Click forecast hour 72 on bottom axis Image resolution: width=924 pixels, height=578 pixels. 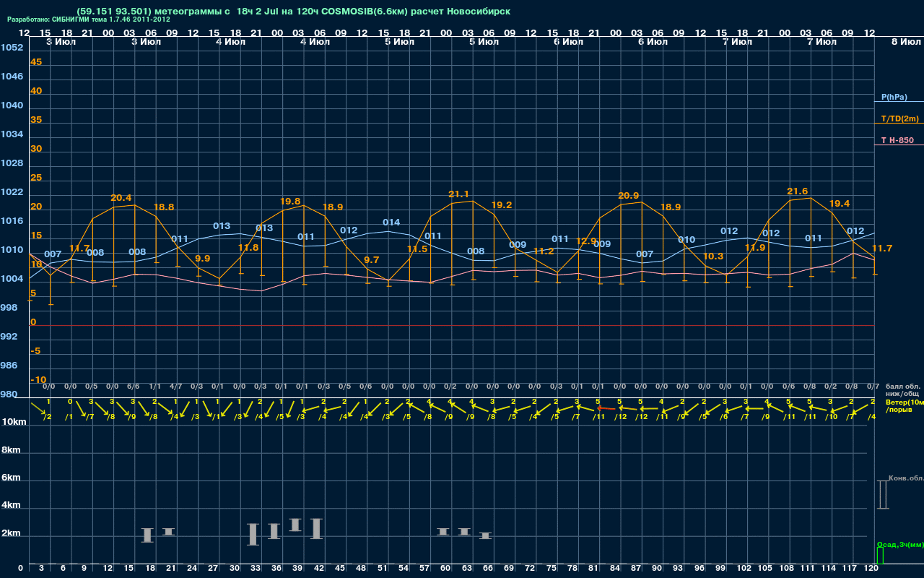pos(531,569)
